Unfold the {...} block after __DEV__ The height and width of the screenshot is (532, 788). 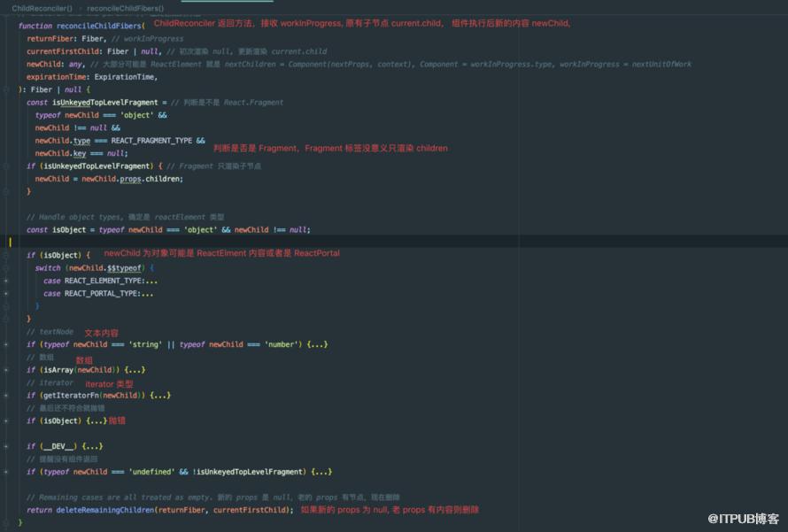pos(92,447)
